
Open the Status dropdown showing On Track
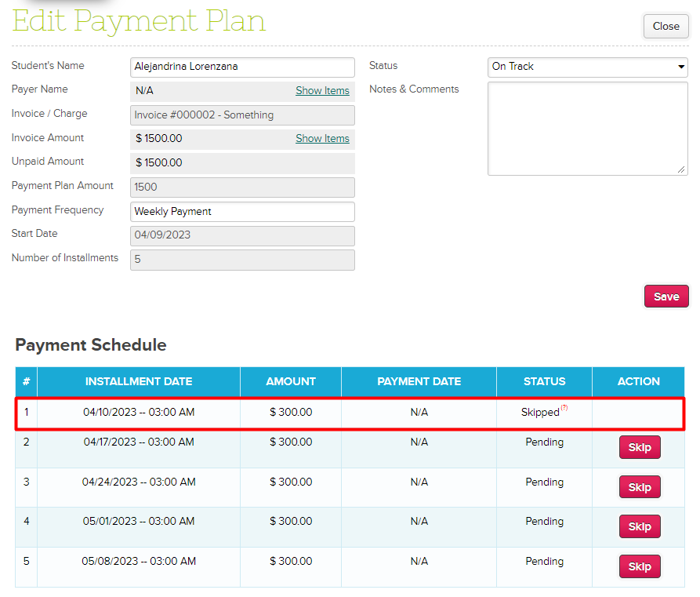tap(587, 67)
